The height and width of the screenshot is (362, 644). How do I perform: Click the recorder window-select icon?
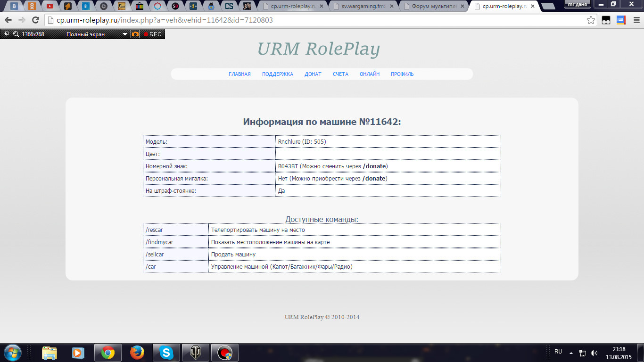(x=6, y=34)
